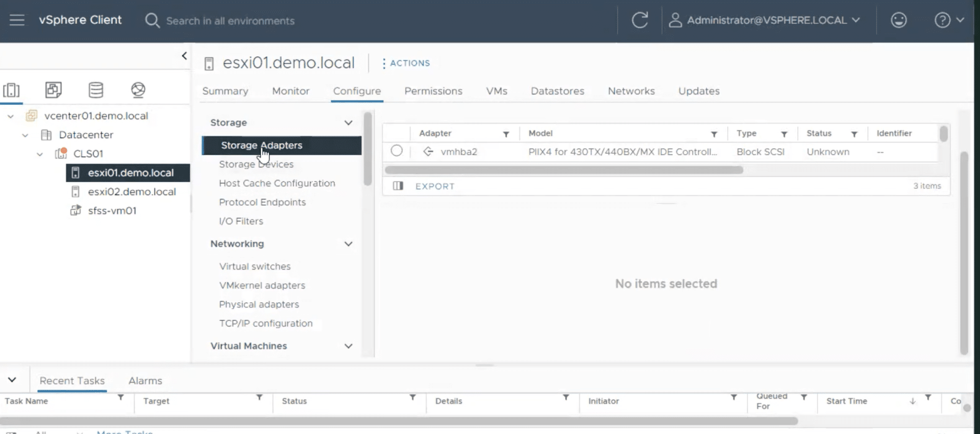Click esxi02.demo.local host icon

(x=76, y=191)
